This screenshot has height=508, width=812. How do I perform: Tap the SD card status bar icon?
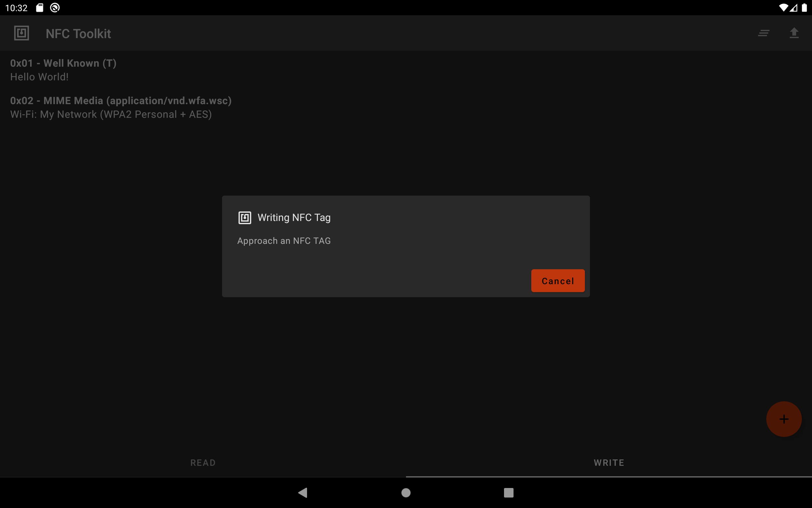(40, 8)
